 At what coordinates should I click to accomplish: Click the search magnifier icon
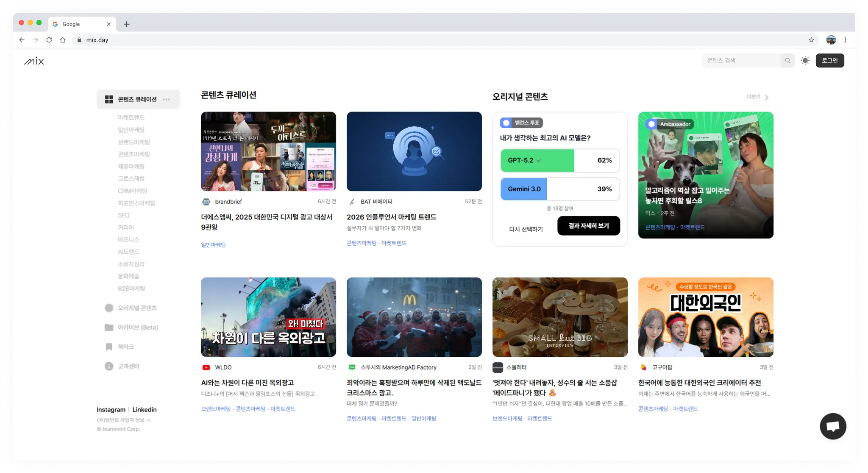(787, 61)
